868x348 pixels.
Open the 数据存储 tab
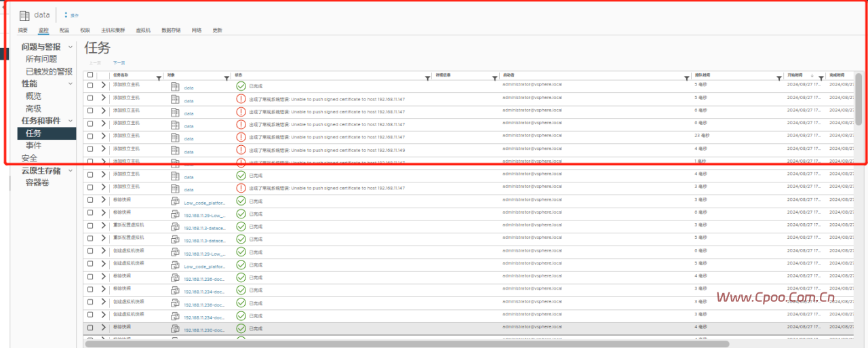click(171, 31)
